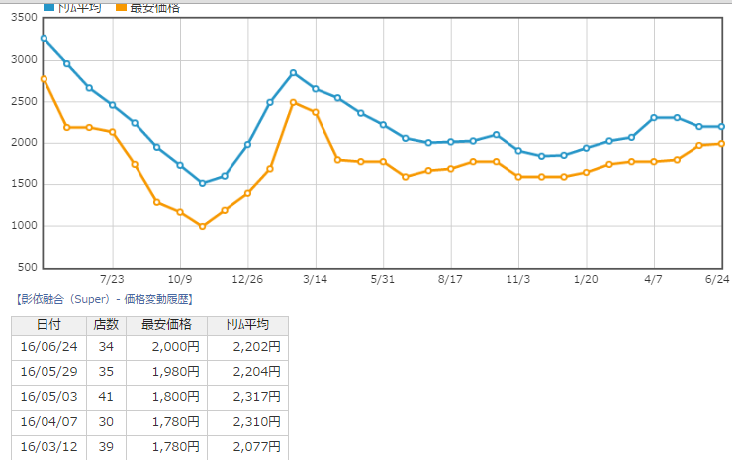Click the 1,980円 lowest price cell
The width and height of the screenshot is (732, 460).
click(x=167, y=372)
